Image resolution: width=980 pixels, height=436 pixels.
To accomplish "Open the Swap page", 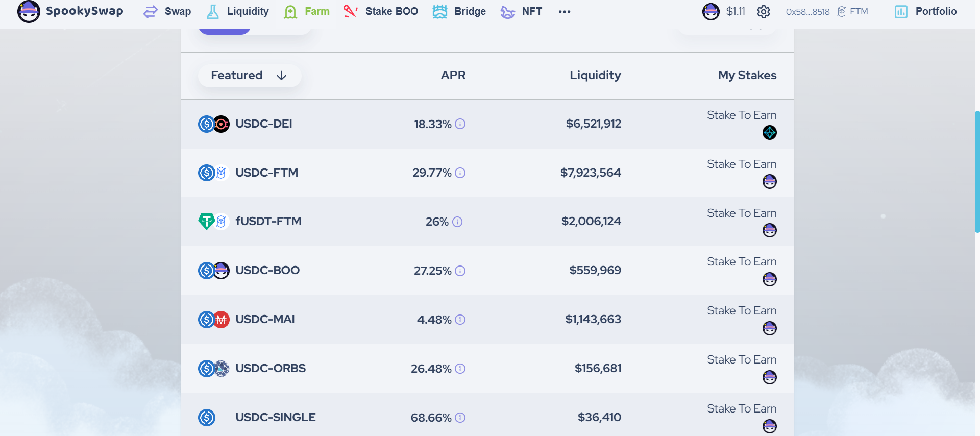I will click(x=167, y=11).
